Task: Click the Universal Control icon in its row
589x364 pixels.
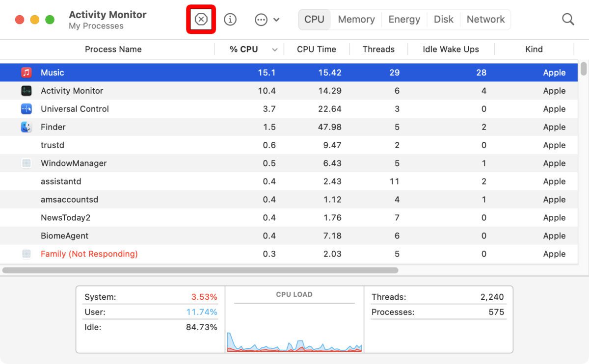Action: pyautogui.click(x=27, y=108)
